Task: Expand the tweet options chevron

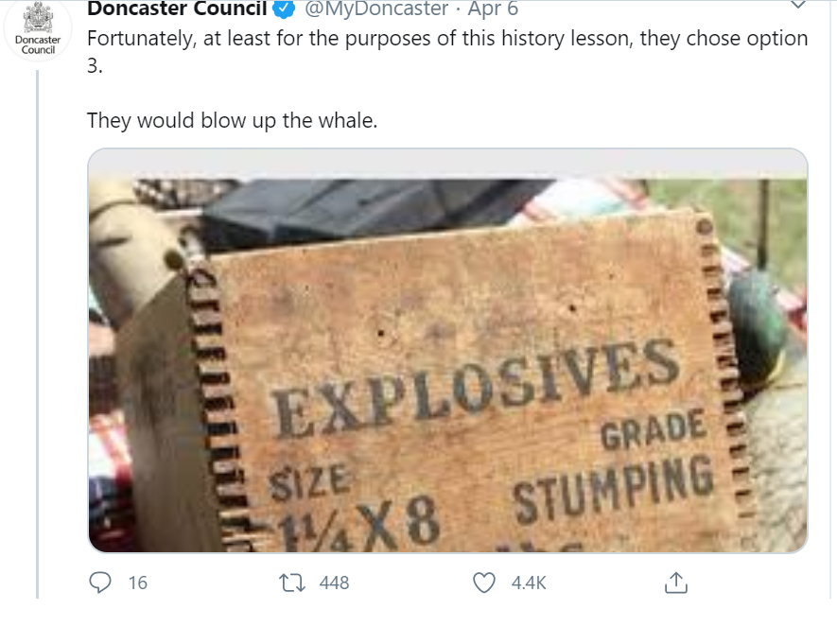Action: (797, 5)
